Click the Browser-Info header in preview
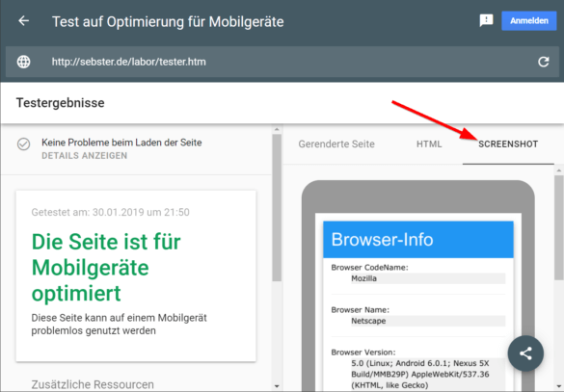This screenshot has width=564, height=392. (418, 239)
